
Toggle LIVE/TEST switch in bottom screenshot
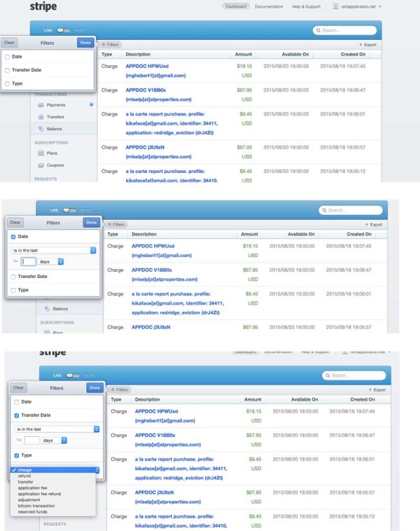[73, 375]
